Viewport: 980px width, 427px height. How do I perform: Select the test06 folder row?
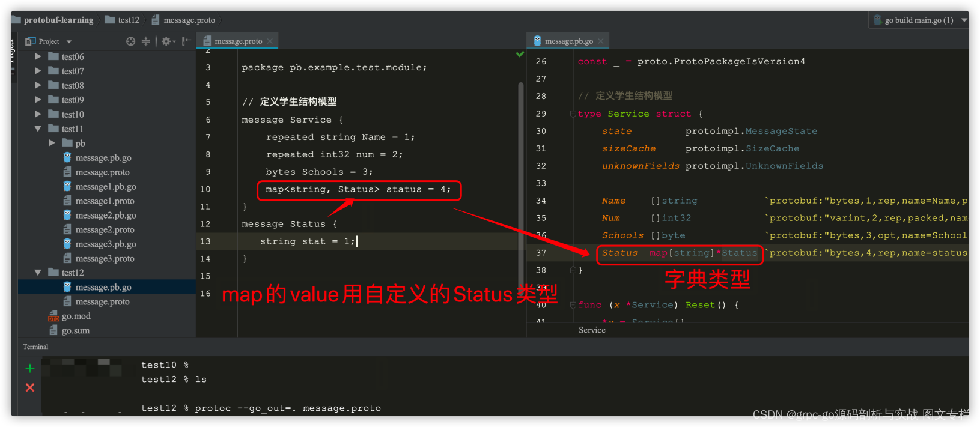(107, 56)
